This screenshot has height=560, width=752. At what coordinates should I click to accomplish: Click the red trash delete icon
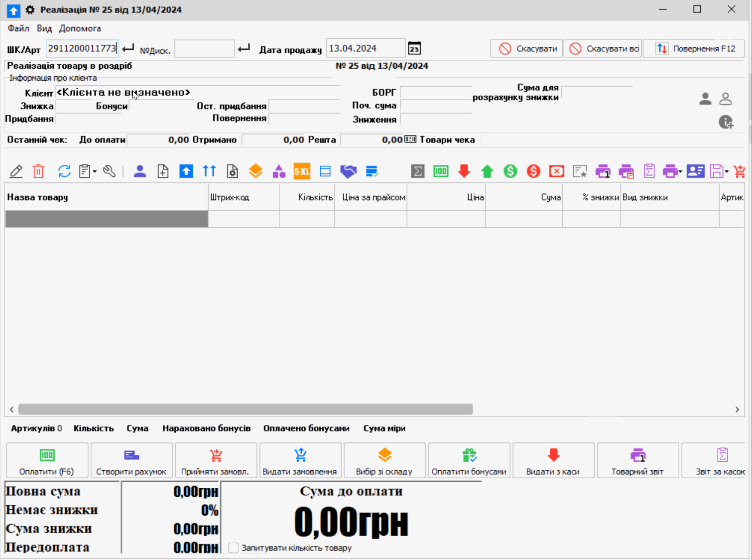[x=39, y=171]
